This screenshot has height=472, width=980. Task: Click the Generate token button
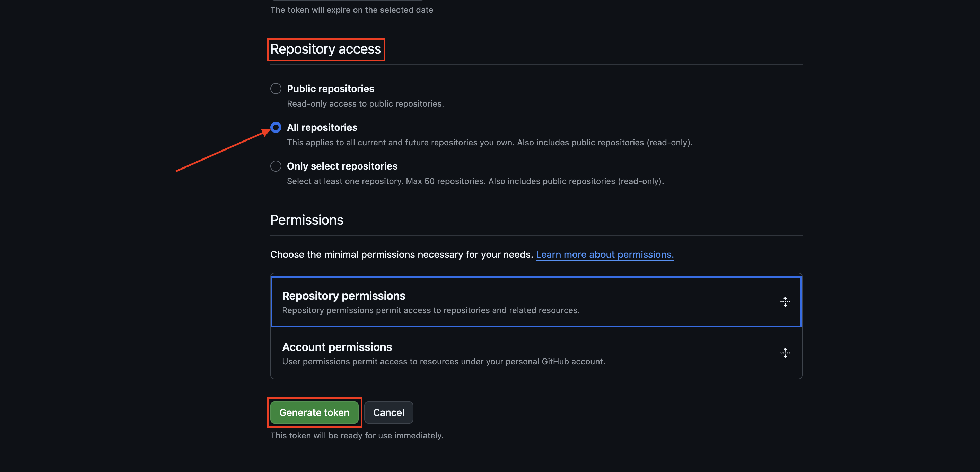[314, 412]
